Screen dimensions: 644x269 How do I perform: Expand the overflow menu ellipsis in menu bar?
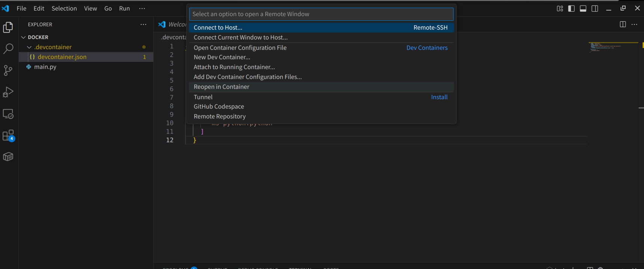pos(142,8)
